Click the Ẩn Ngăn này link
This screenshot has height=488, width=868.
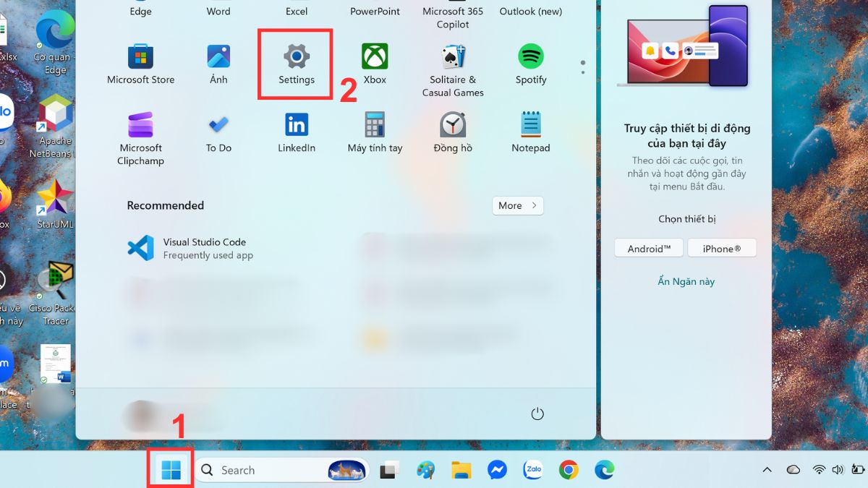click(685, 281)
